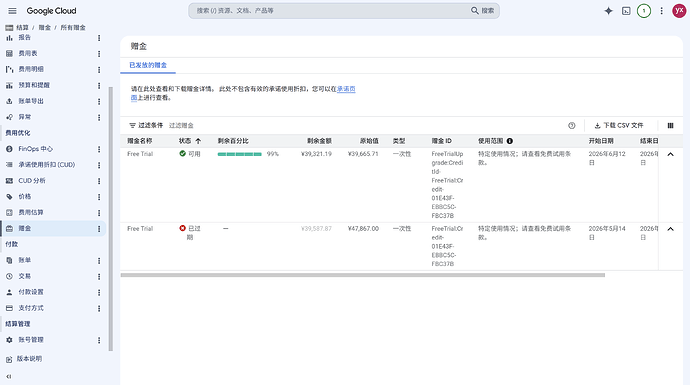Click the red 已过期 status icon

point(182,228)
